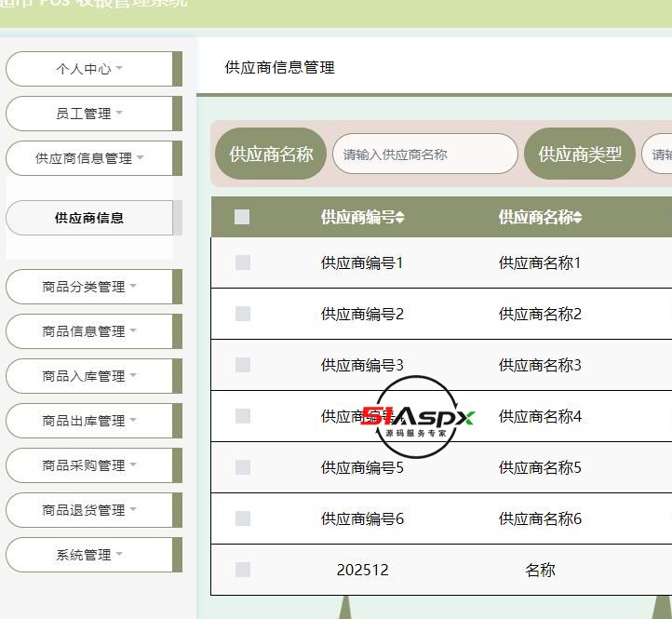Select the 供应商编号1 cell

pyautogui.click(x=362, y=262)
